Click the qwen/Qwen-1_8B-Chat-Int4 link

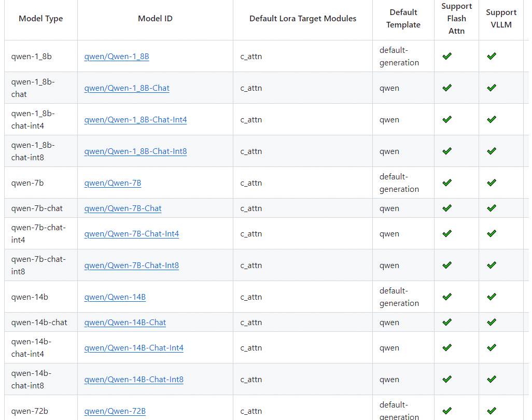coord(135,120)
